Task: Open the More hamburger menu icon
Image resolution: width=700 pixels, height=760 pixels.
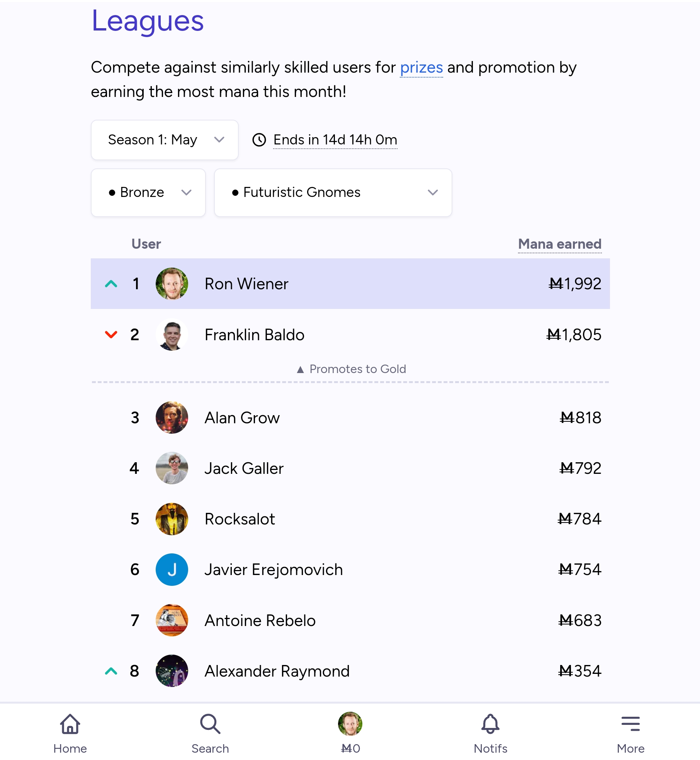Action: point(630,724)
